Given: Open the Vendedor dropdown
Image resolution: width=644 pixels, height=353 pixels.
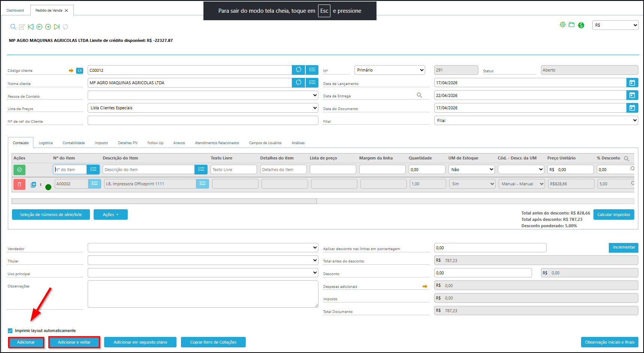Looking at the screenshot, I should click(203, 248).
